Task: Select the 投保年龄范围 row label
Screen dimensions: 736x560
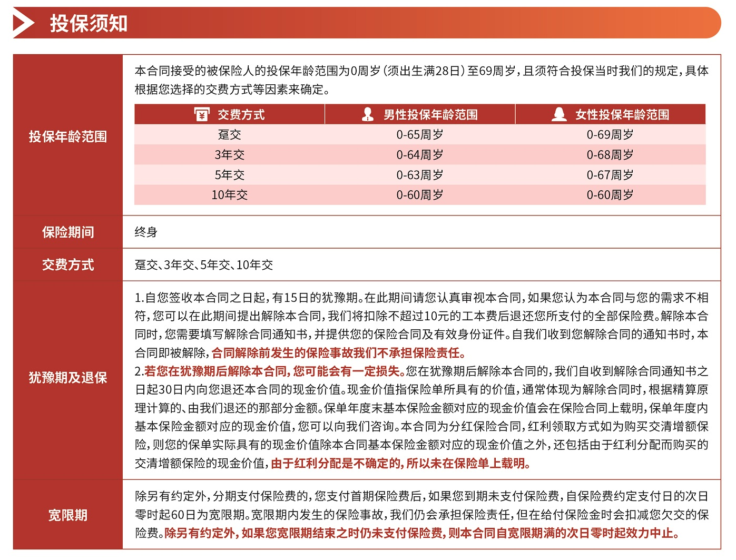Action: tap(68, 137)
